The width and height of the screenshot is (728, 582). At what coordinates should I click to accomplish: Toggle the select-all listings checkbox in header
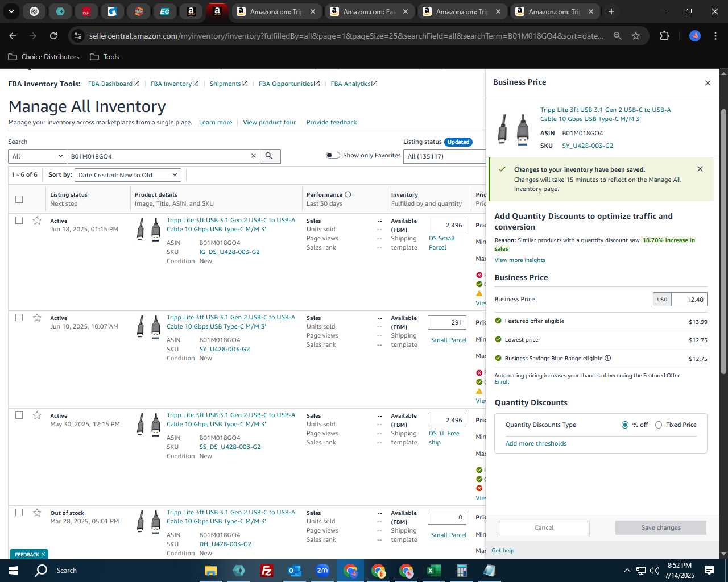coord(19,199)
